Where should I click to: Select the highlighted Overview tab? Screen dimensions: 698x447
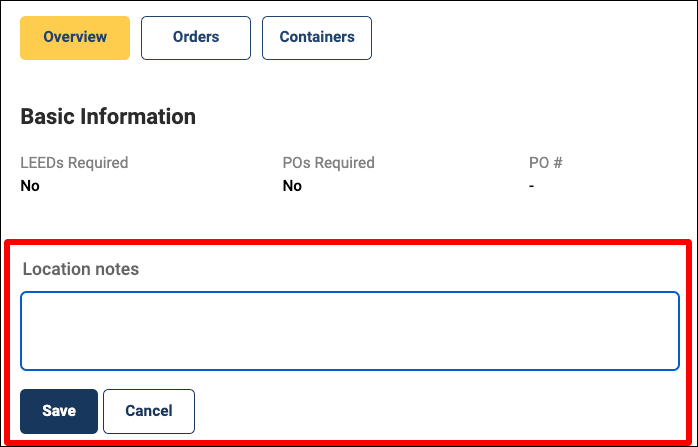[x=75, y=38]
